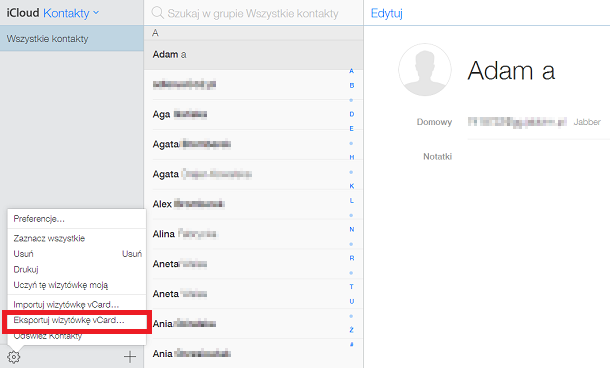610x368 pixels.
Task: Click Adam a's avatar placeholder picture
Action: 425,70
